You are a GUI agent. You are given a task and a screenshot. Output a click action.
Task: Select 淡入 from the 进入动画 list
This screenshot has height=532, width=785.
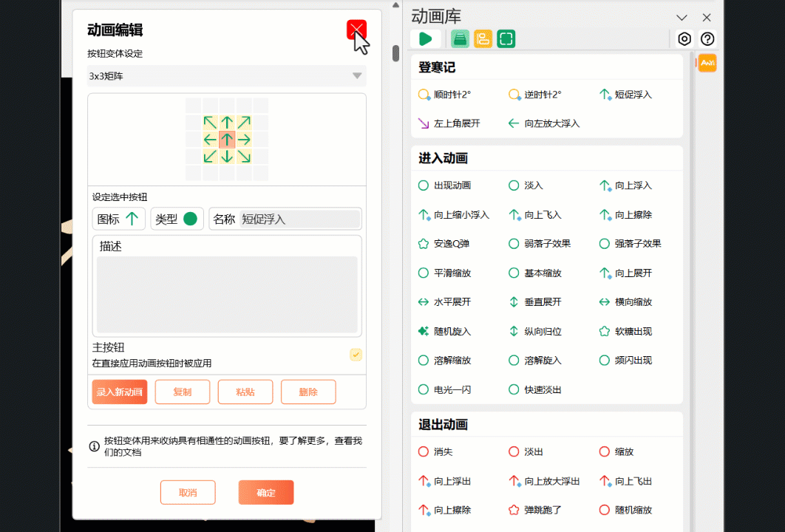(527, 185)
